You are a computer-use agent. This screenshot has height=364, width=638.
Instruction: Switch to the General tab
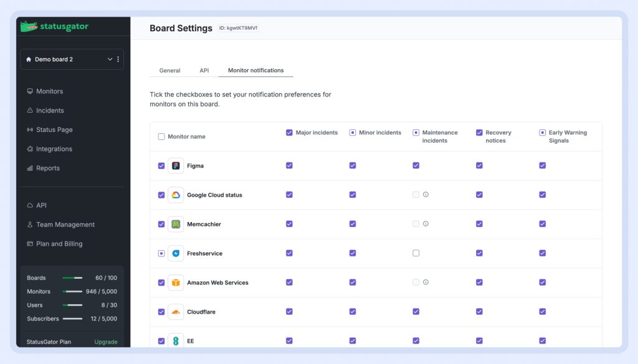(169, 71)
